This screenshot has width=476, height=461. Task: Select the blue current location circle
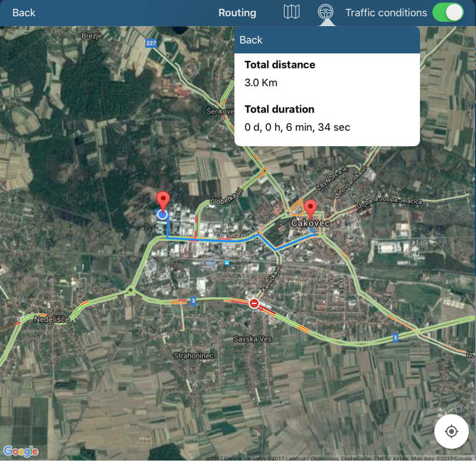point(163,214)
